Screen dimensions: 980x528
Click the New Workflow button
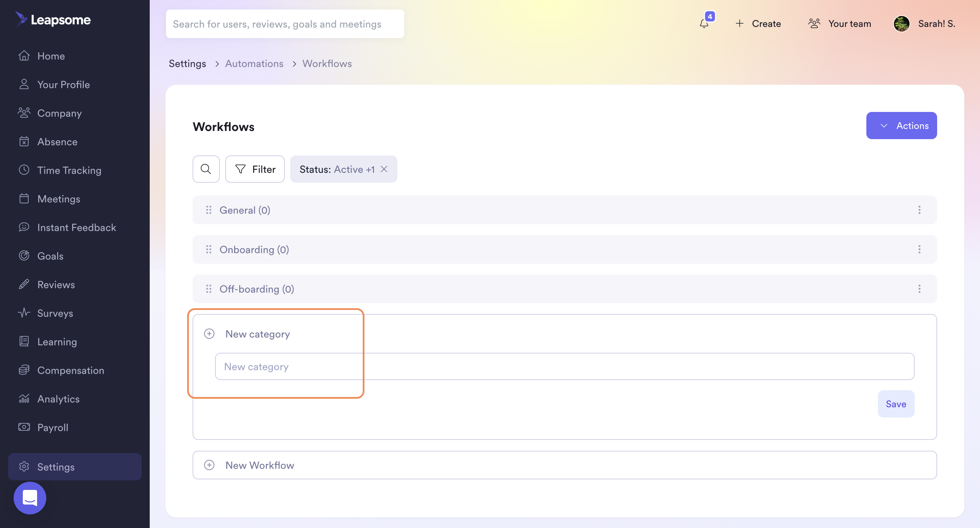tap(565, 465)
